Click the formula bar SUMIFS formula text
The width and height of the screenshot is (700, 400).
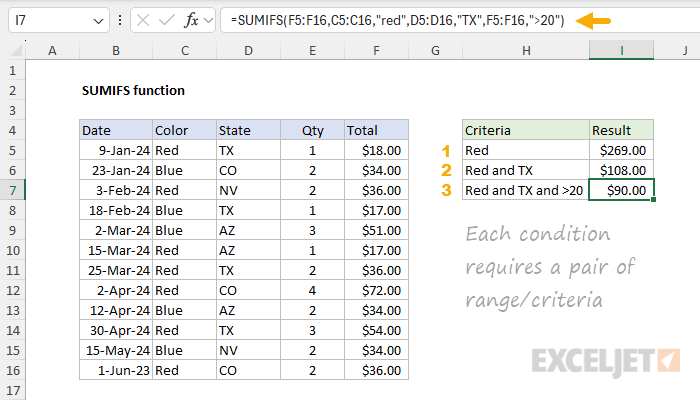point(397,20)
